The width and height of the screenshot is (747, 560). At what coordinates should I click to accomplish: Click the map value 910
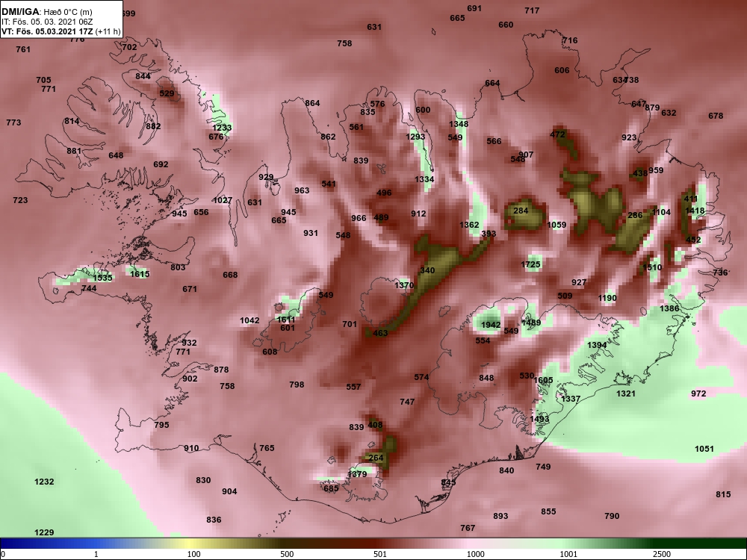point(191,448)
